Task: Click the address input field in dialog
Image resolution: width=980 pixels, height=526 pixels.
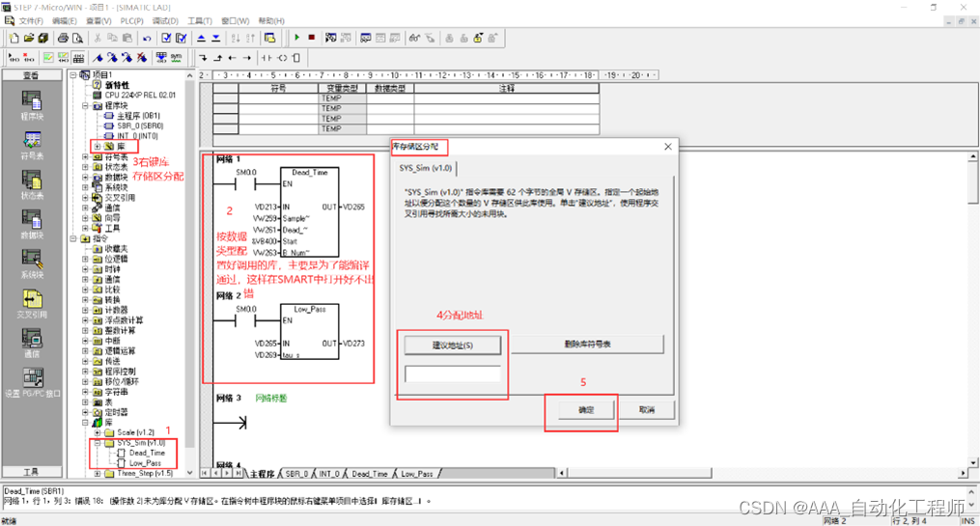Action: click(x=453, y=374)
